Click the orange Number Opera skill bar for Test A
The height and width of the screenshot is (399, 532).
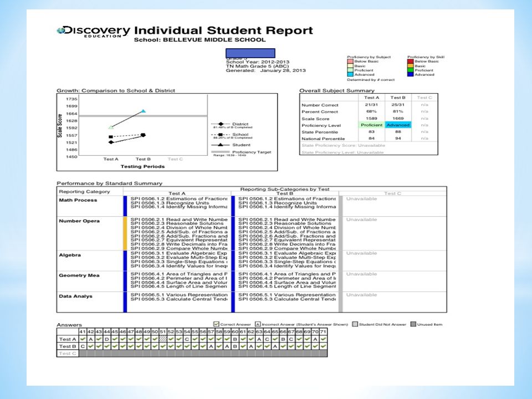point(125,233)
